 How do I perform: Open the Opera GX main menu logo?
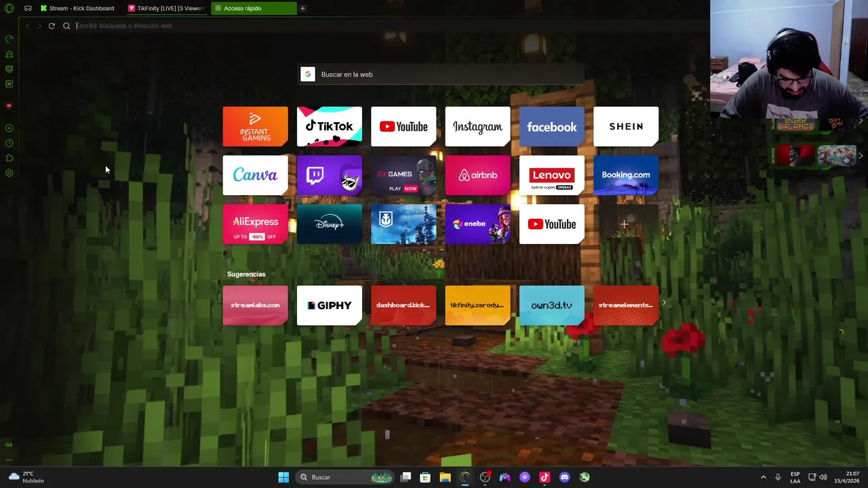coord(9,8)
